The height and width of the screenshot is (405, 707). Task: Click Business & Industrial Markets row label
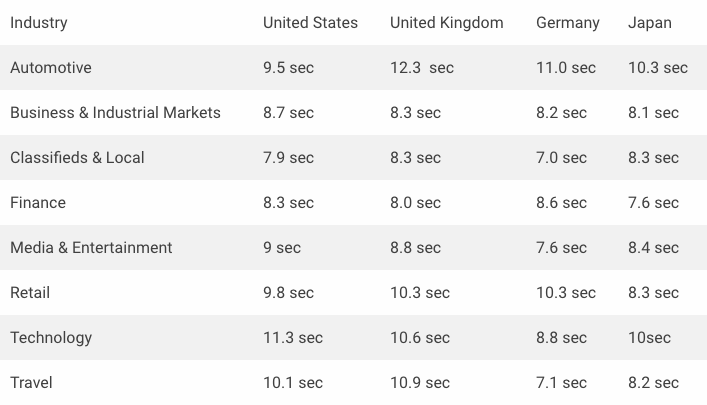[115, 113]
